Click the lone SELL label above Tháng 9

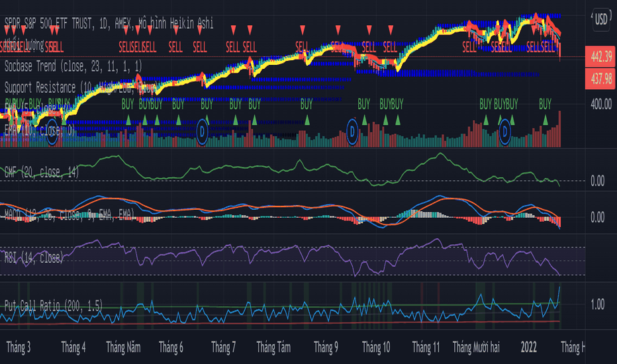tap(302, 46)
